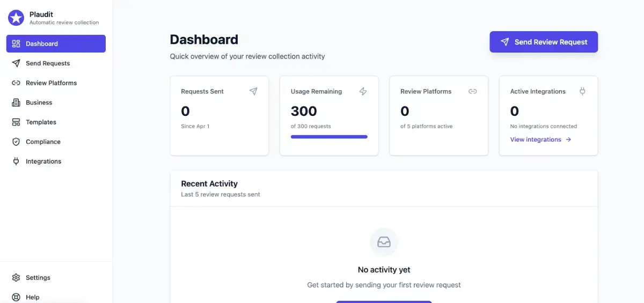Image resolution: width=644 pixels, height=303 pixels.
Task: Click the Recent Activity heading
Action: (209, 183)
